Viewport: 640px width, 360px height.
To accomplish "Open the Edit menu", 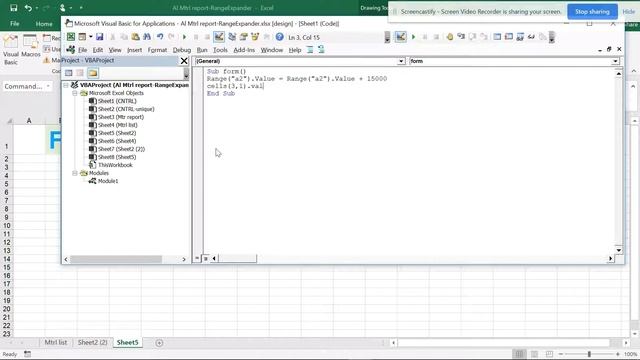I will [x=98, y=50].
